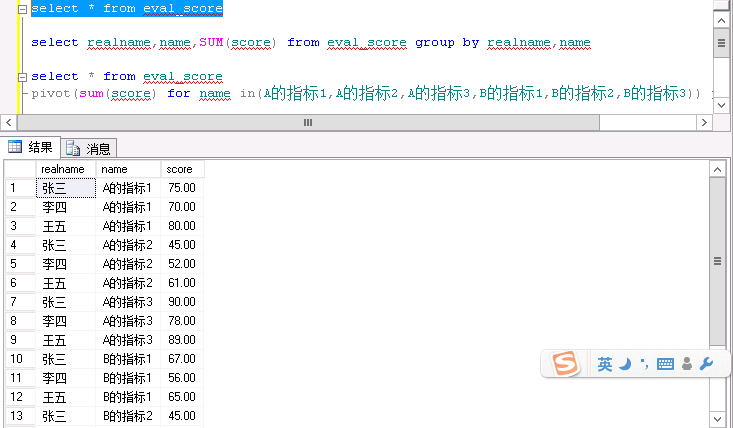Click the score cell 52.00

pos(182,264)
